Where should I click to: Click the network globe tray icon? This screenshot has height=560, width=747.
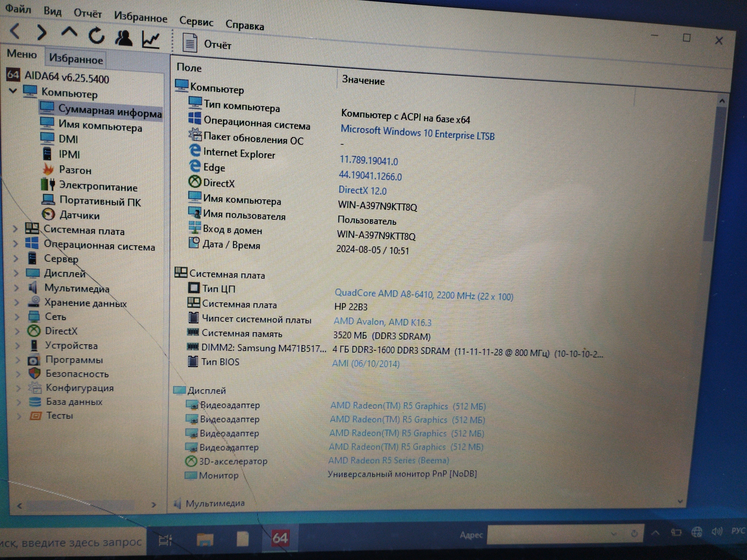pos(696,532)
